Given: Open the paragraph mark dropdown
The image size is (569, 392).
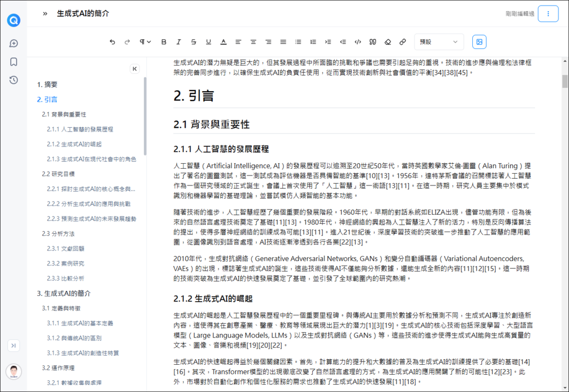Looking at the screenshot, I should coord(144,42).
